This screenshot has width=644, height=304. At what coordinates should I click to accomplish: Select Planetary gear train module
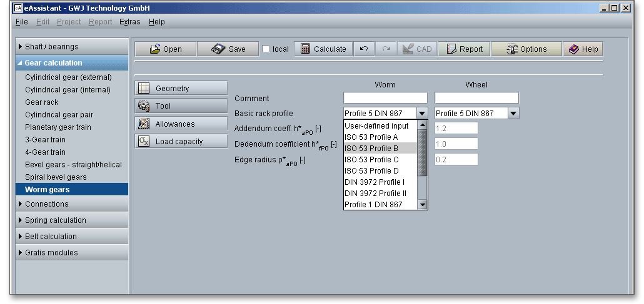(58, 127)
